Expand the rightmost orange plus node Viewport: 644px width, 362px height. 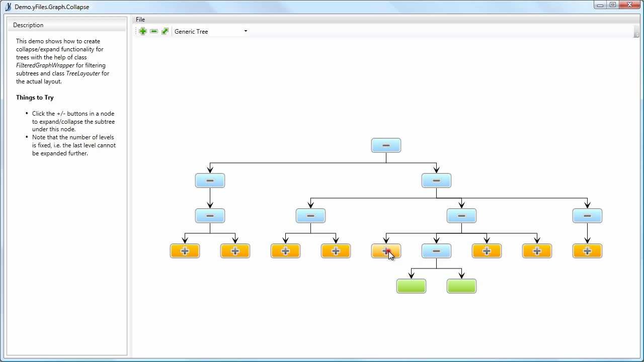(587, 251)
